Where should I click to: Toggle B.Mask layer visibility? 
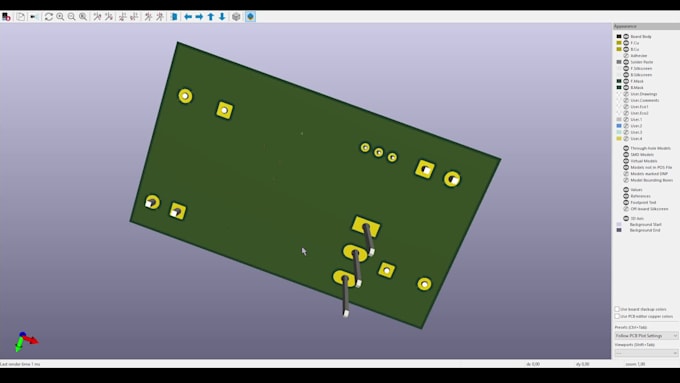click(x=626, y=87)
